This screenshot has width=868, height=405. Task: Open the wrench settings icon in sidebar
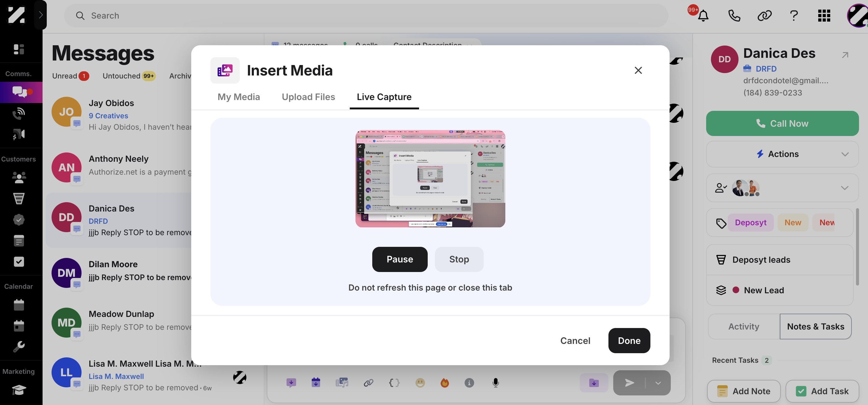pos(19,346)
